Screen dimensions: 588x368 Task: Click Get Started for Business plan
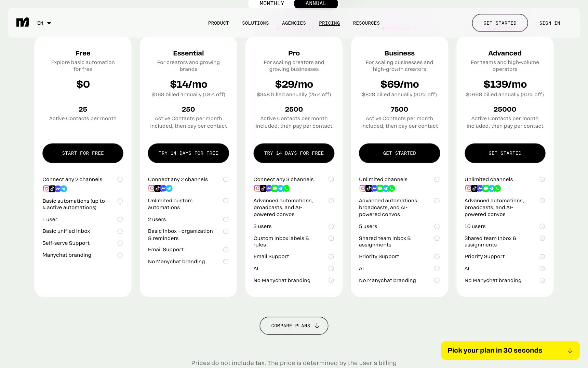click(399, 153)
